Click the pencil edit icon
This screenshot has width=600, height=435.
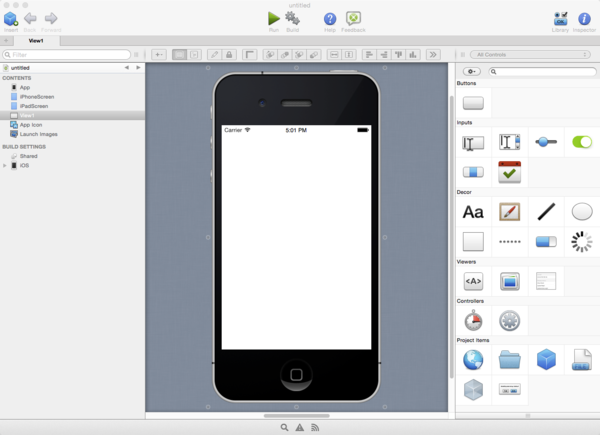(214, 55)
